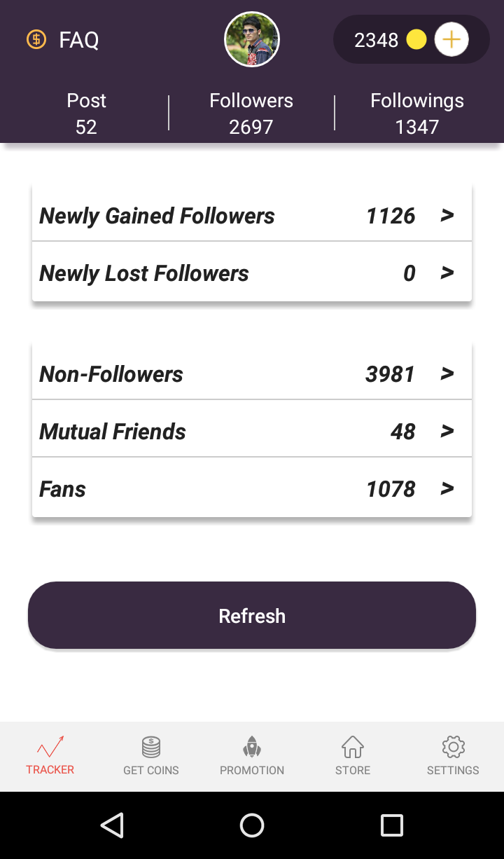Viewport: 504px width, 859px height.
Task: Click the Refresh button
Action: point(252,615)
